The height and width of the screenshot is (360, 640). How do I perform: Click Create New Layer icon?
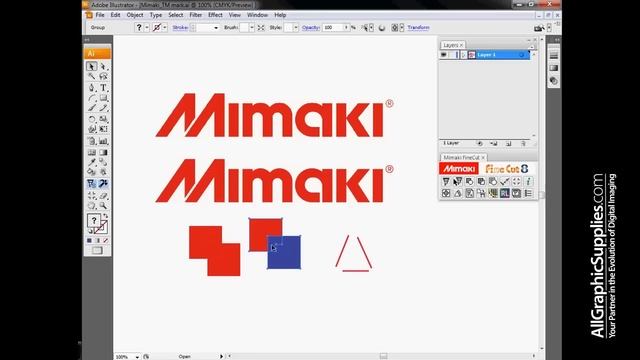pyautogui.click(x=509, y=144)
